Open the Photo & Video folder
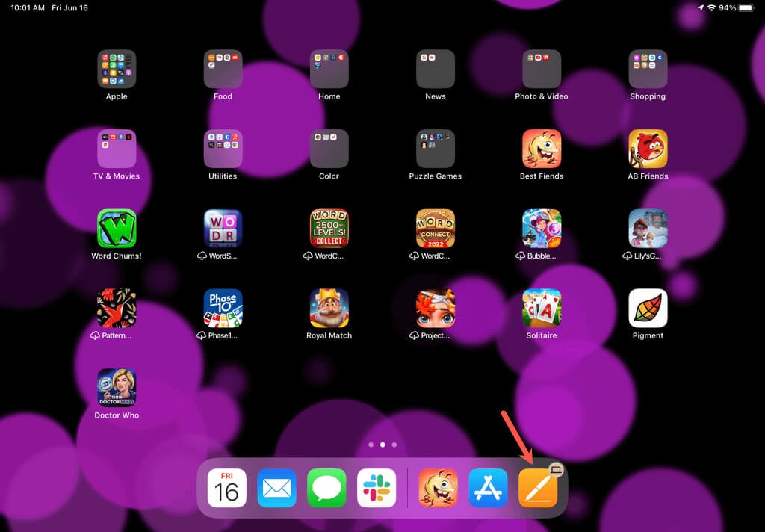 [542, 69]
